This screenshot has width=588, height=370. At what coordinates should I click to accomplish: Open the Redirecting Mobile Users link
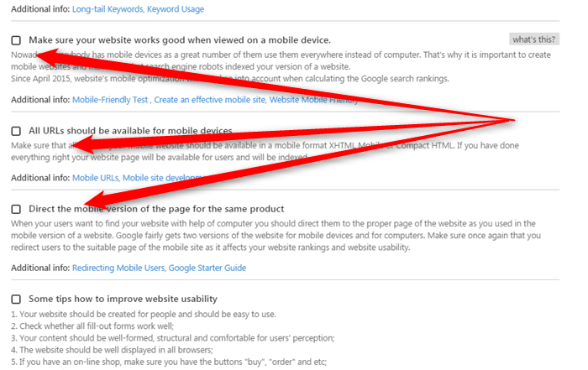[118, 268]
